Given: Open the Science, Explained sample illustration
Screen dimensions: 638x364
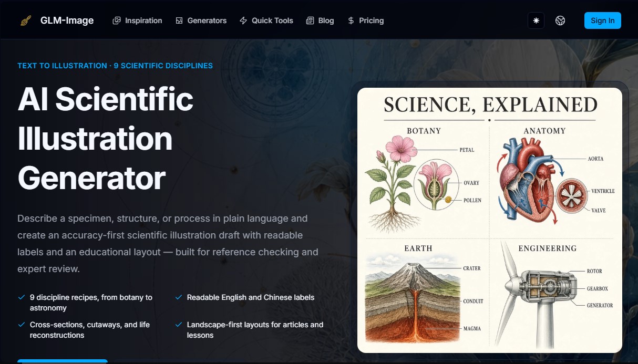Looking at the screenshot, I should 490,220.
